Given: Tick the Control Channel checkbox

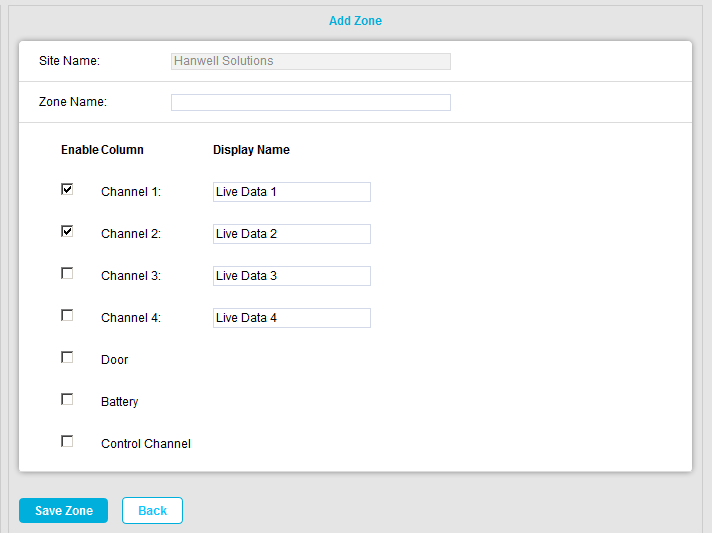Looking at the screenshot, I should point(67,441).
